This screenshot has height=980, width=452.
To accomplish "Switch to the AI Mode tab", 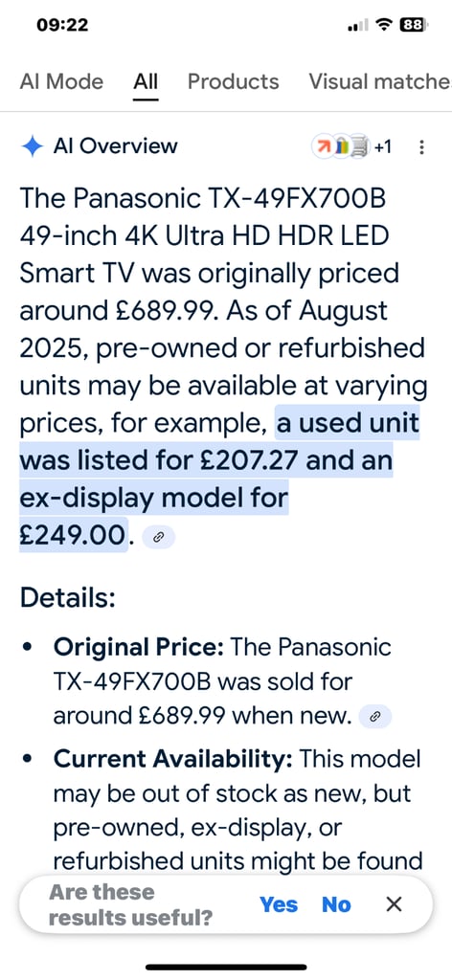I will pos(61,81).
